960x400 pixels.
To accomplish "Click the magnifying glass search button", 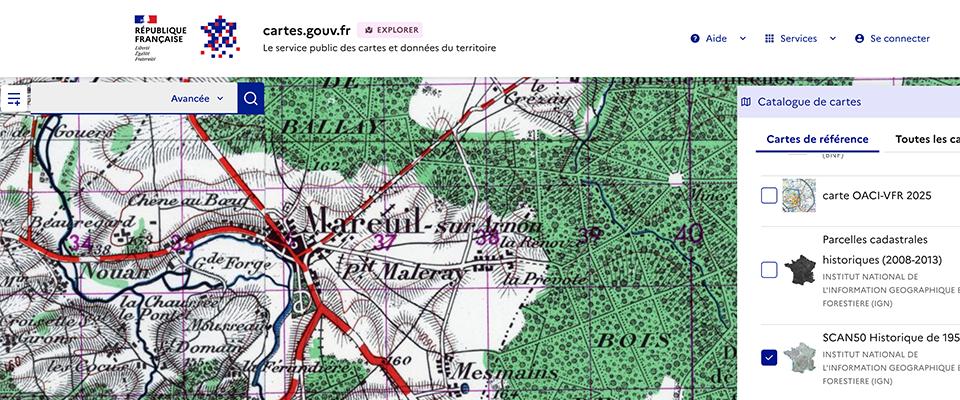I will (x=251, y=98).
